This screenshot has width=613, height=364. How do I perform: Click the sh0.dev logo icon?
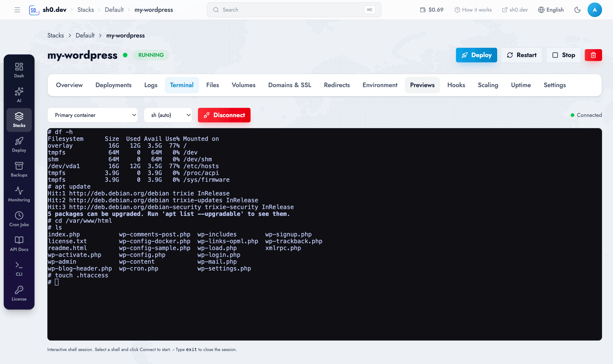tap(34, 10)
